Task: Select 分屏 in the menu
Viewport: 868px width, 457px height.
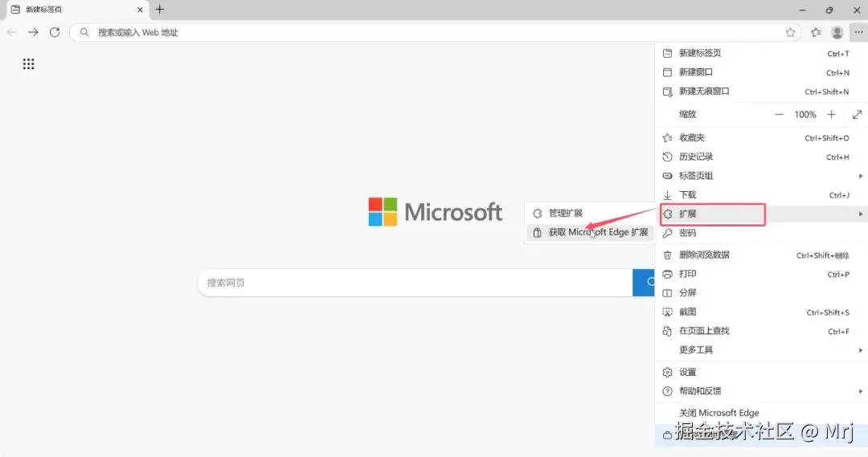Action: coord(761,292)
